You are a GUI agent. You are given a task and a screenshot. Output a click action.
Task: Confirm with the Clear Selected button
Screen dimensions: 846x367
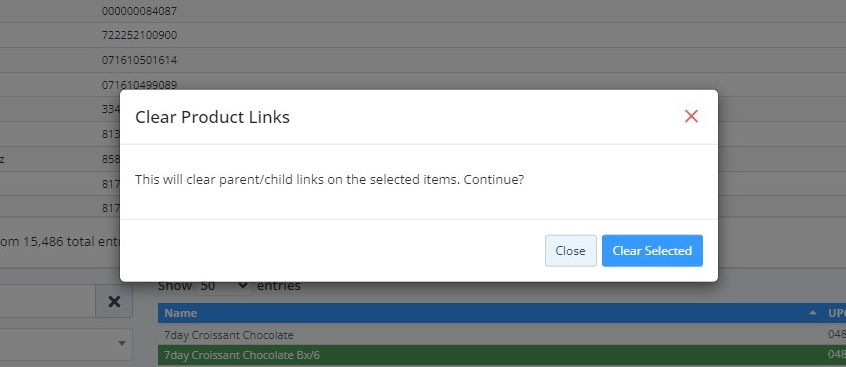652,250
